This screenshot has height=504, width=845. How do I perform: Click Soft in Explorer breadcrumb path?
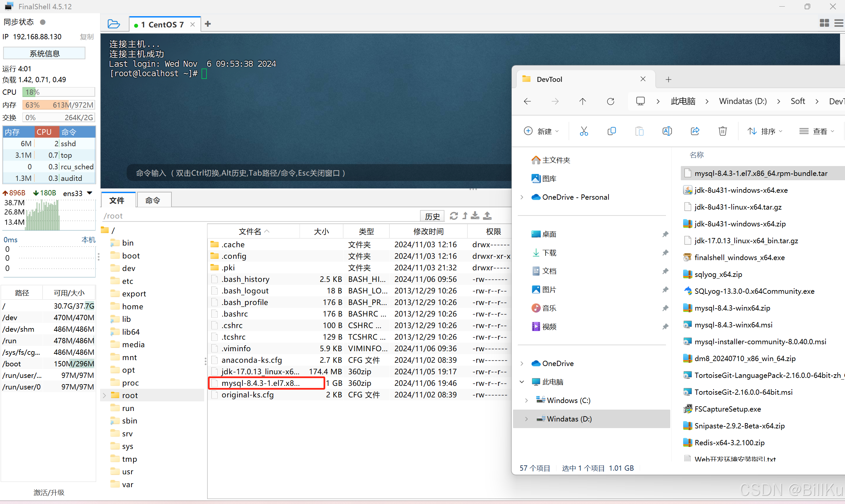(x=797, y=101)
